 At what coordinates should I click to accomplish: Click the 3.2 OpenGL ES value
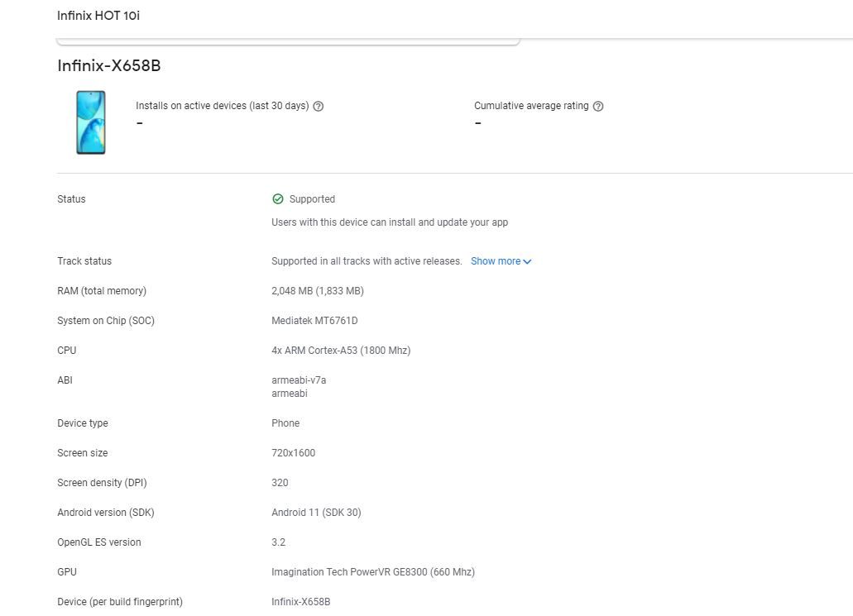click(x=279, y=542)
